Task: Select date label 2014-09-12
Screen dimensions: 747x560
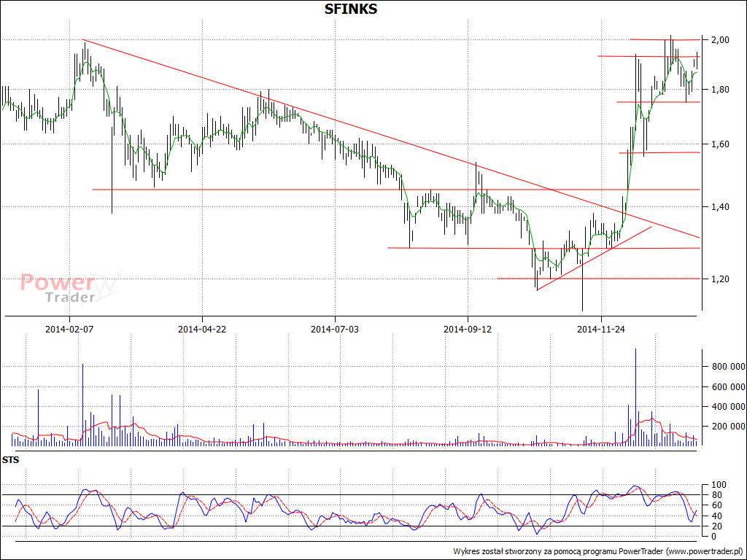Action: (x=468, y=329)
